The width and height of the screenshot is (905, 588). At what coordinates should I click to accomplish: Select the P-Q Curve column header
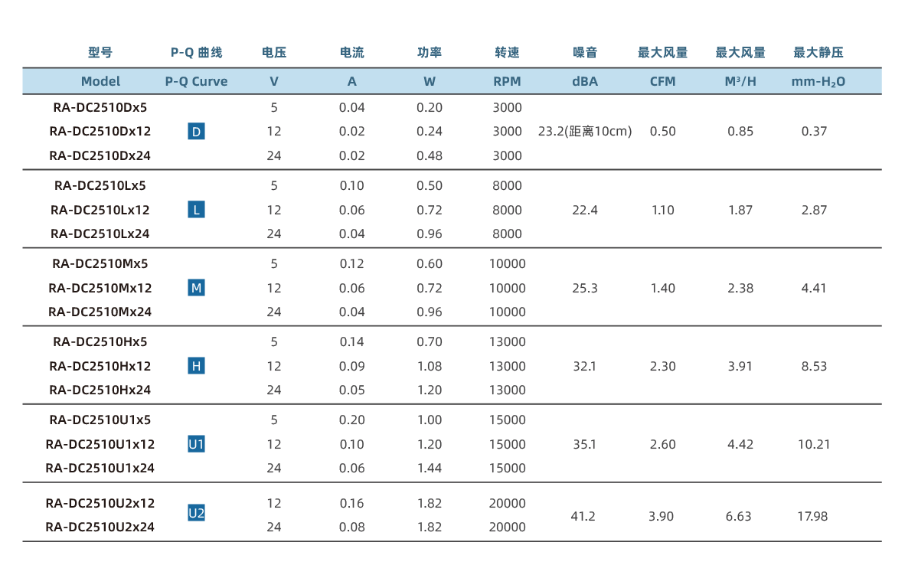point(196,81)
